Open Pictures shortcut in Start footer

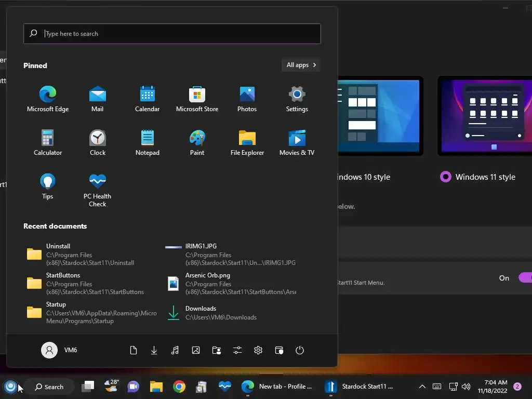[x=196, y=350]
